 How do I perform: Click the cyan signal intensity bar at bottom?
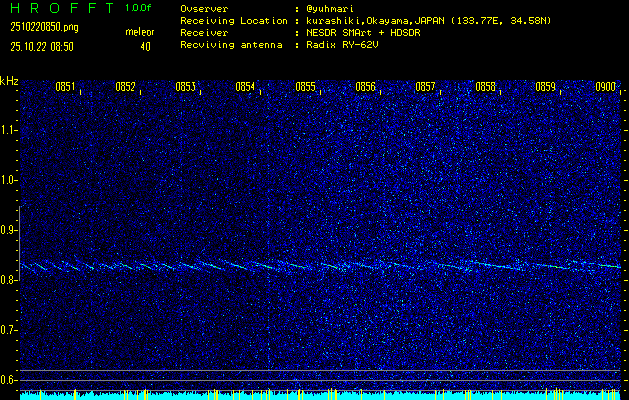pyautogui.click(x=320, y=396)
